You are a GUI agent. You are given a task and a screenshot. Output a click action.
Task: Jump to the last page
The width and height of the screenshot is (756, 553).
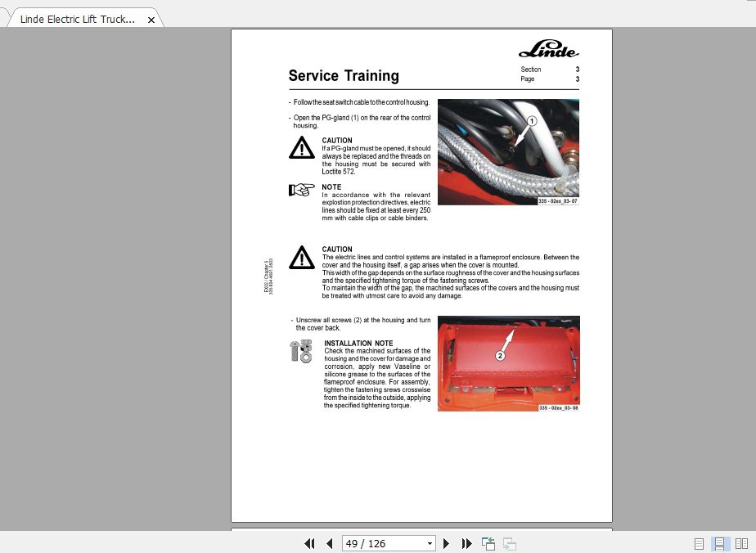point(466,544)
